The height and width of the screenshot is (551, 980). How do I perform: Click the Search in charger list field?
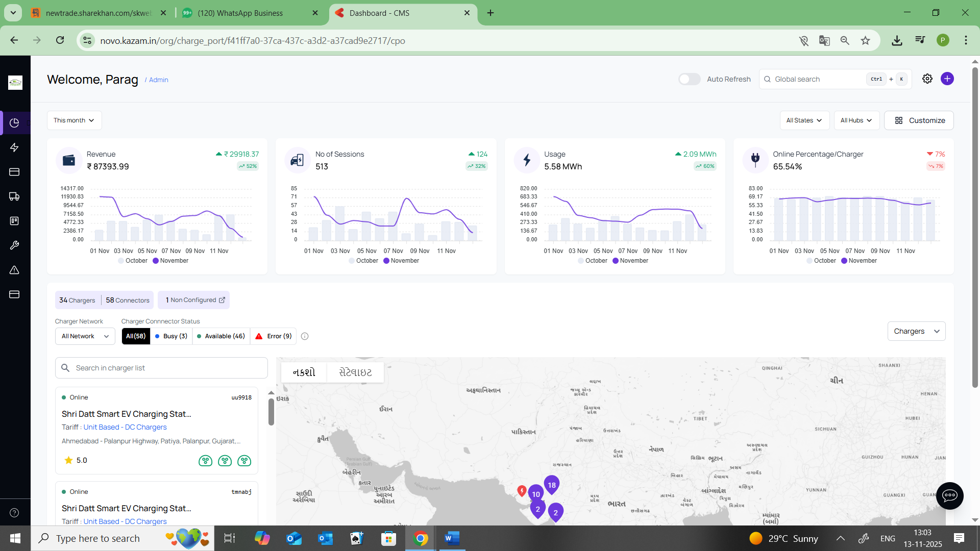point(161,368)
